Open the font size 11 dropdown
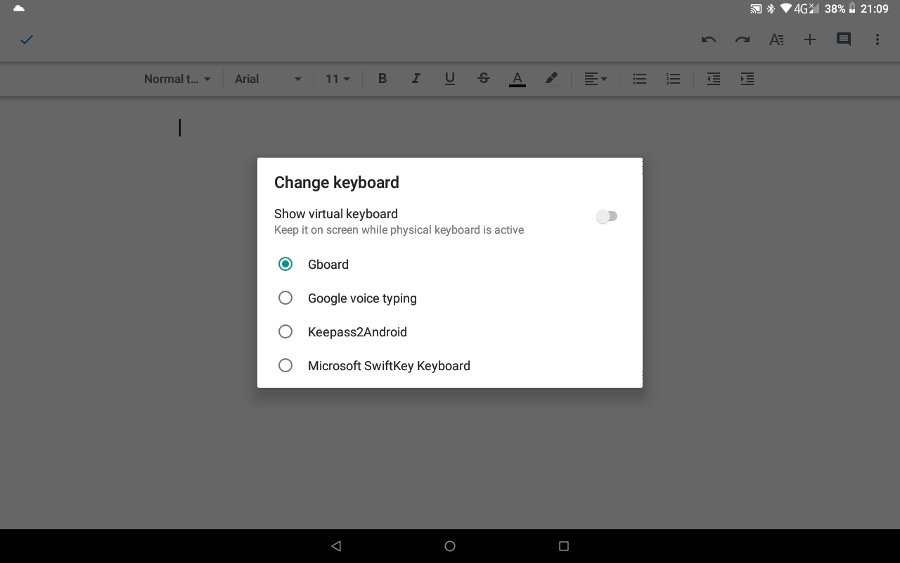Screen dimensions: 900x563 [x=338, y=79]
